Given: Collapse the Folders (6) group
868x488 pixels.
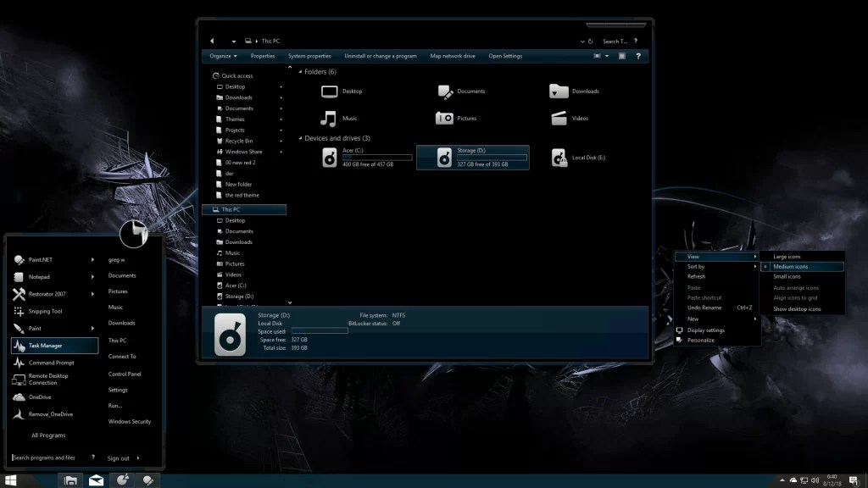Looking at the screenshot, I should click(301, 72).
